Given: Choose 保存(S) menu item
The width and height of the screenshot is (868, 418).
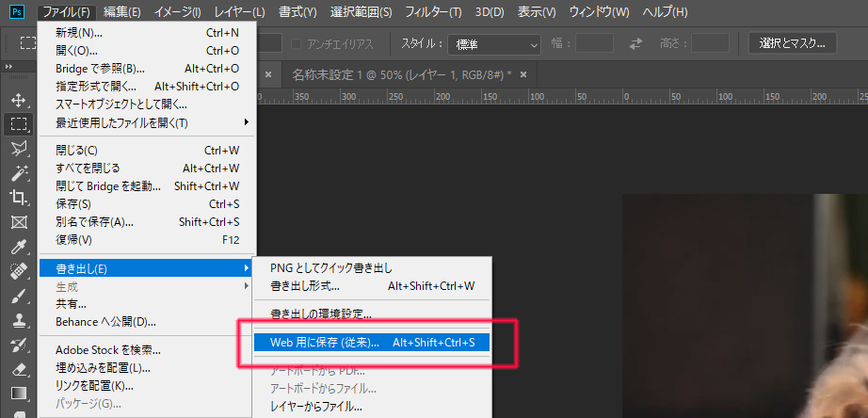Looking at the screenshot, I should coord(147,203).
